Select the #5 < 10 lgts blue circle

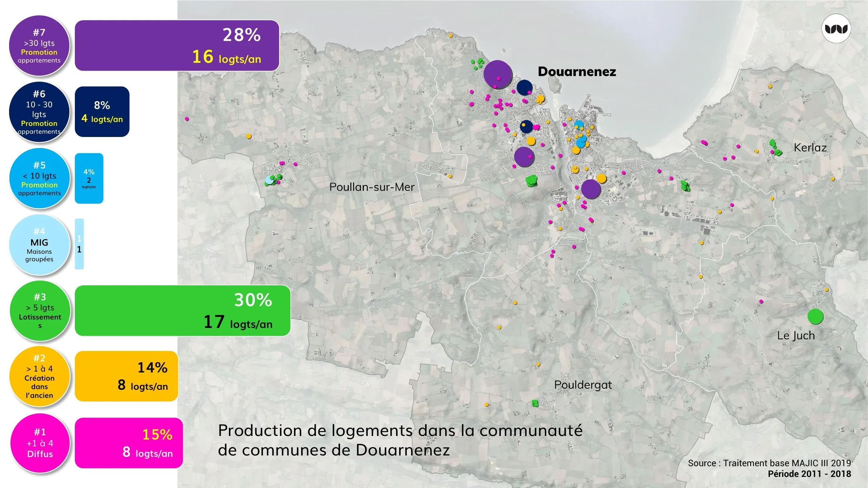(x=39, y=178)
